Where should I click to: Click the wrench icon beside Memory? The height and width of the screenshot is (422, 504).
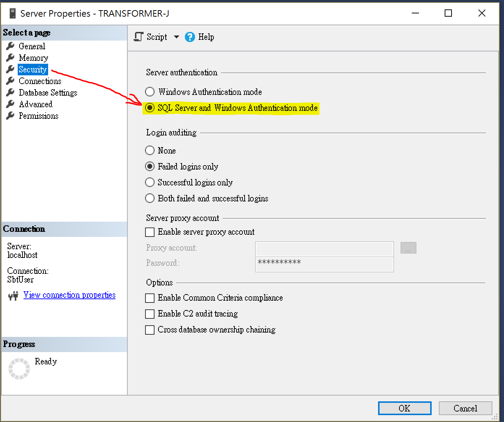[10, 58]
